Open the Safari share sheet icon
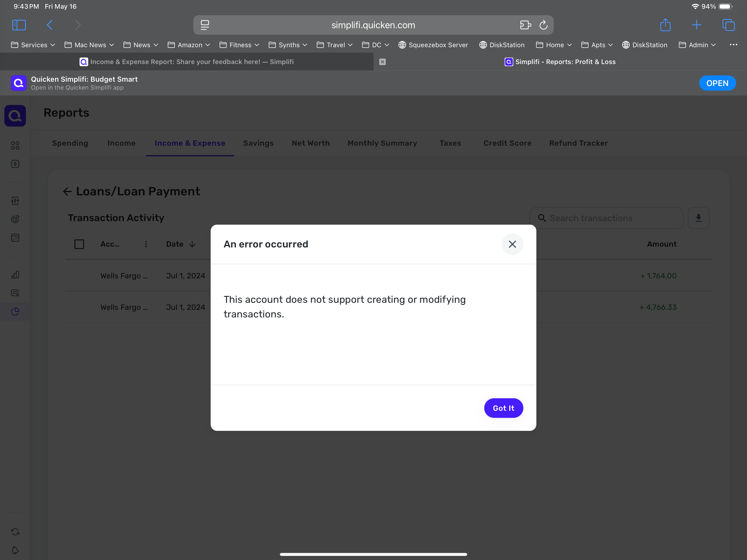Viewport: 747px width, 560px height. [x=665, y=25]
